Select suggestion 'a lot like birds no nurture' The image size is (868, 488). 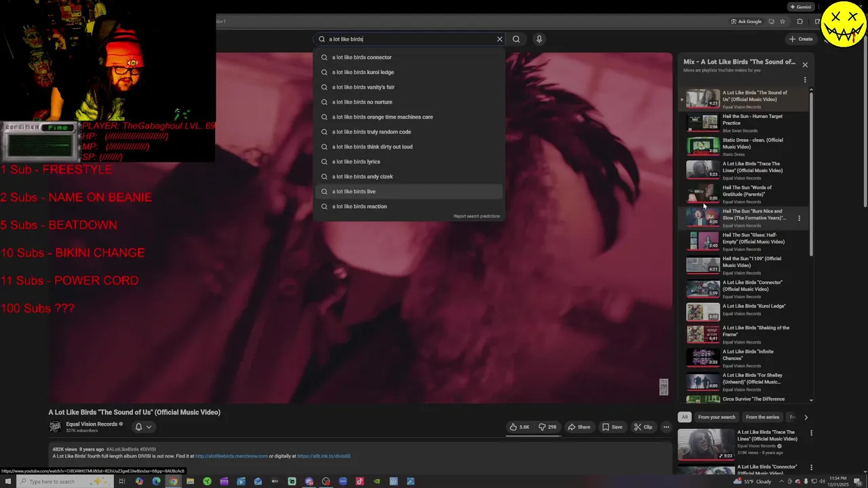409,102
